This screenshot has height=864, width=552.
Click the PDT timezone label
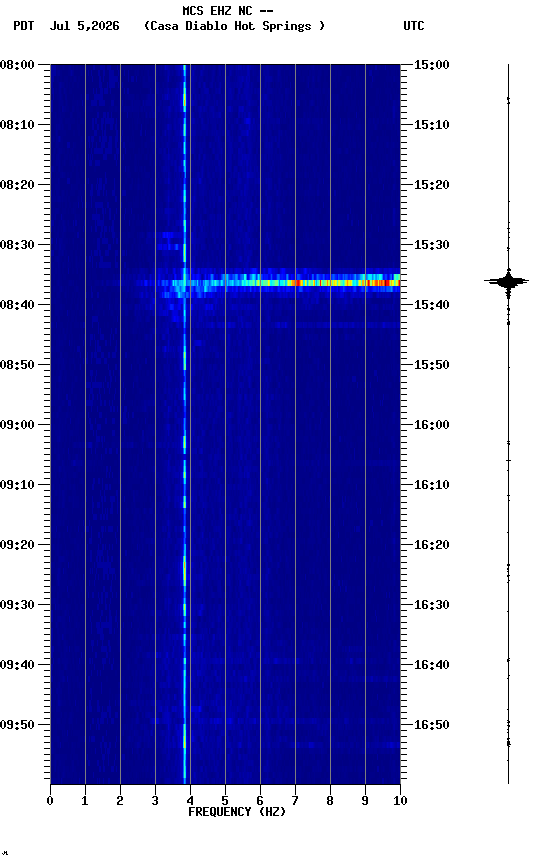(24, 26)
